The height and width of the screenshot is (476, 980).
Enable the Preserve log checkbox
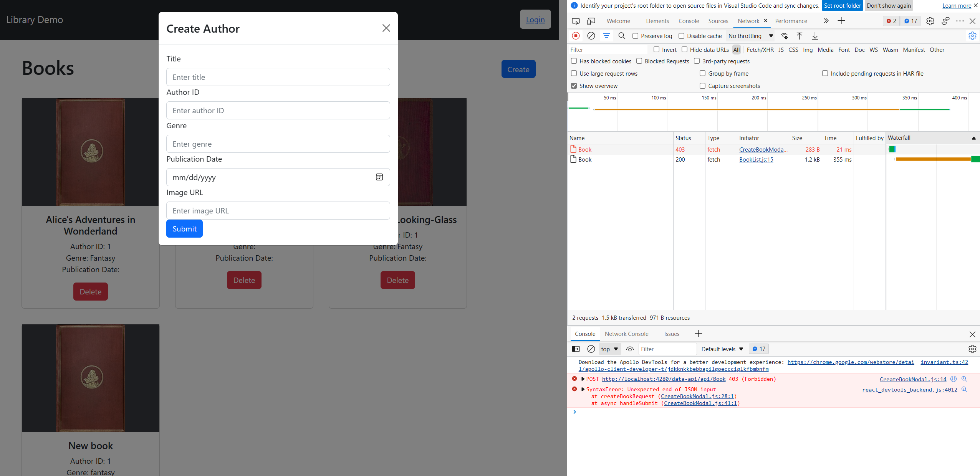[636, 36]
